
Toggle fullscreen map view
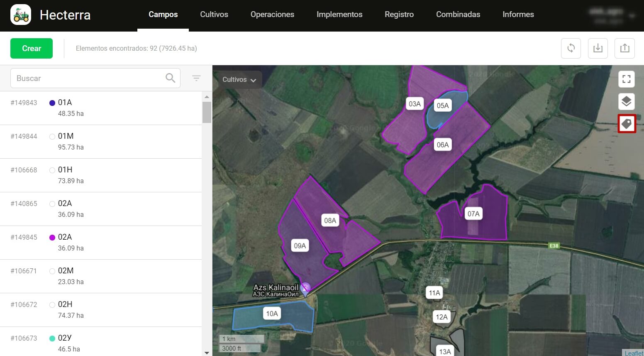(627, 79)
